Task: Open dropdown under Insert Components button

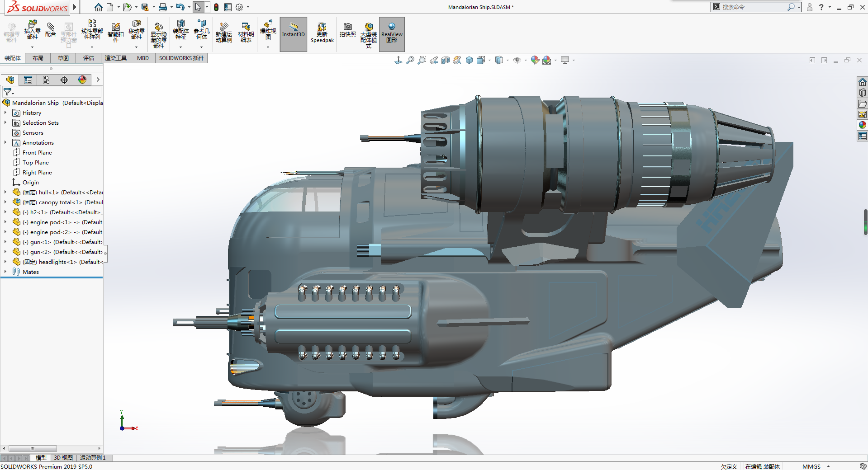Action: [32, 47]
